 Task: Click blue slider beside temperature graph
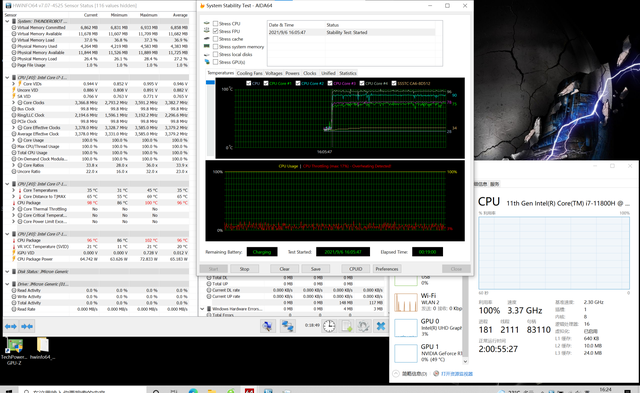210,82
